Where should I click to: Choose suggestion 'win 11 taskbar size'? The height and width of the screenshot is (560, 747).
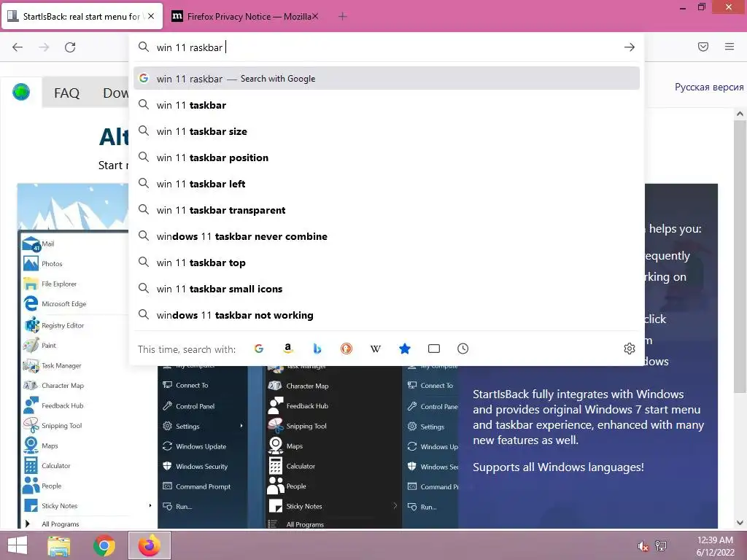coord(387,131)
